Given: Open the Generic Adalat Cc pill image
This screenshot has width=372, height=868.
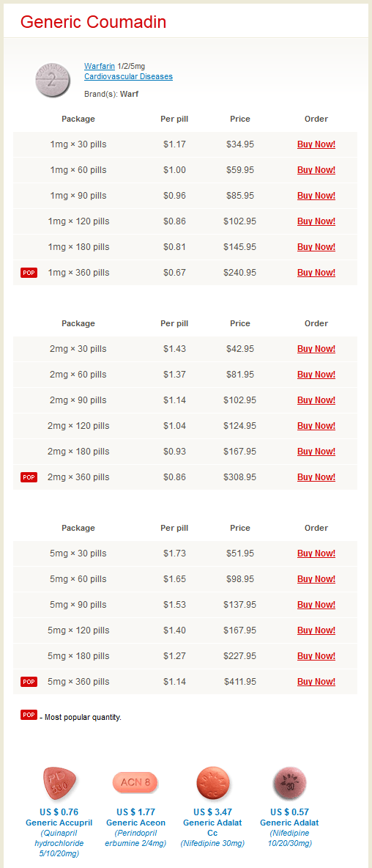Looking at the screenshot, I should coord(212,782).
